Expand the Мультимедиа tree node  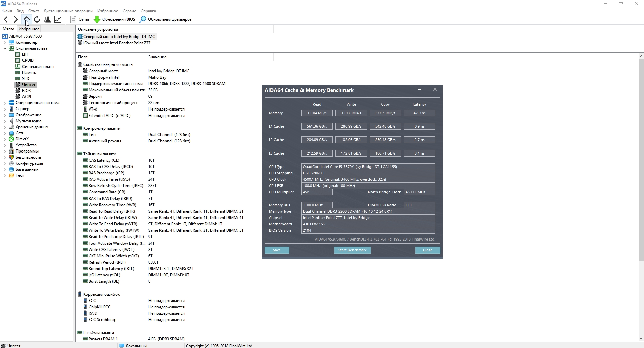tap(5, 121)
